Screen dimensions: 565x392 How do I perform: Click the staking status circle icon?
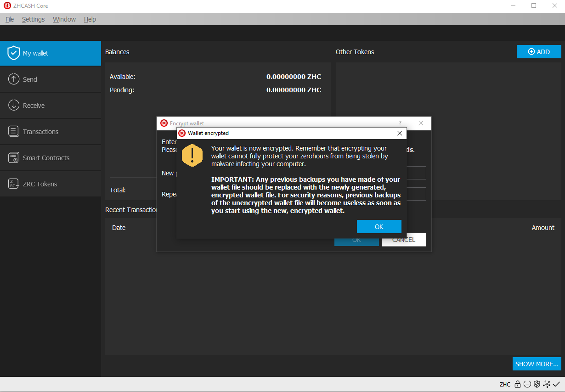click(527, 384)
